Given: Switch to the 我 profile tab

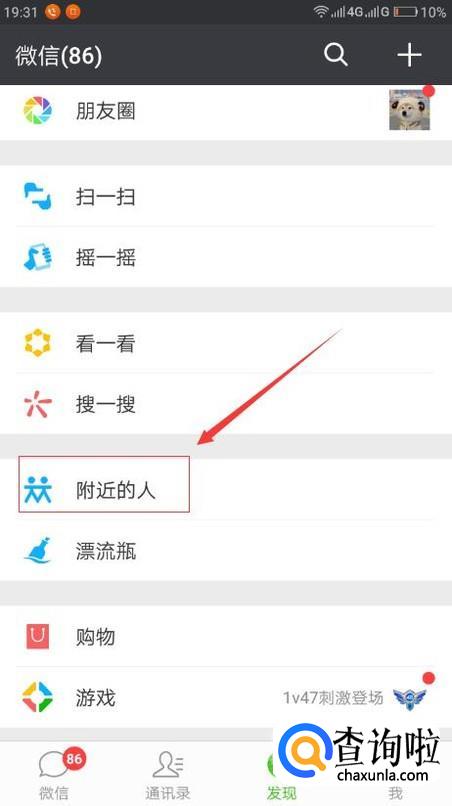Looking at the screenshot, I should pyautogui.click(x=395, y=793).
